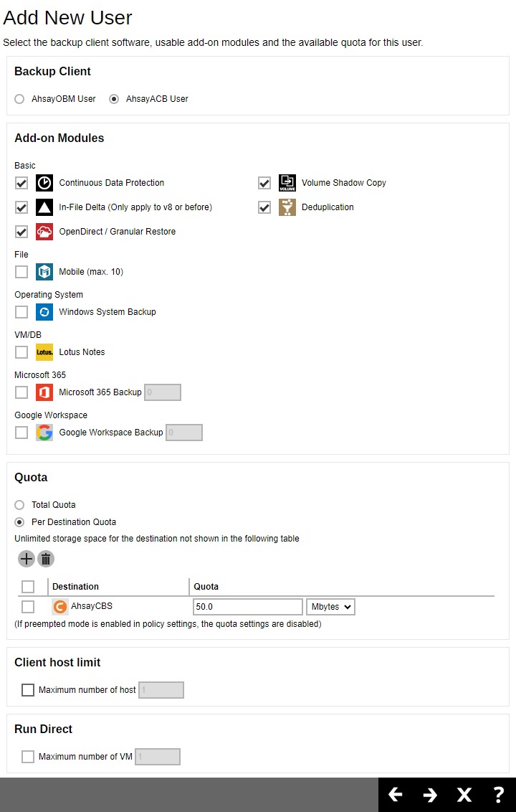Click the trash delete destination icon
Image resolution: width=516 pixels, height=812 pixels.
46,559
